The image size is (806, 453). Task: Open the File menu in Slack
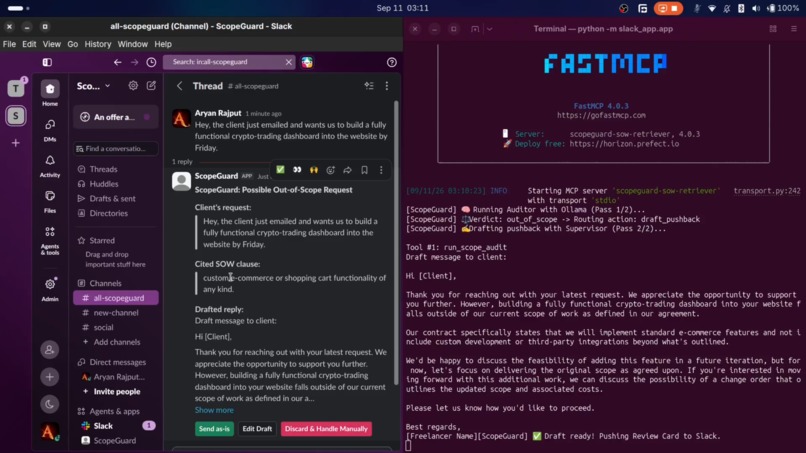9,44
